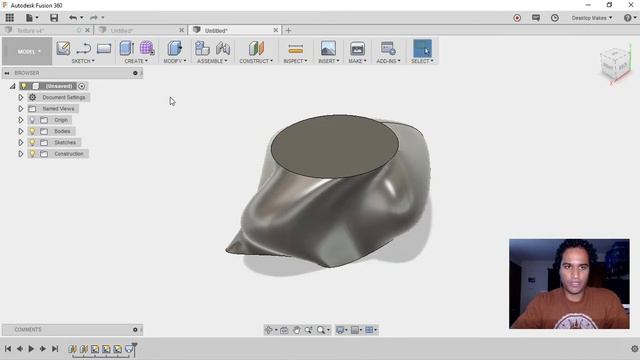Select the Create Sketch tool
Image resolution: width=640 pixels, height=360 pixels.
[63, 48]
